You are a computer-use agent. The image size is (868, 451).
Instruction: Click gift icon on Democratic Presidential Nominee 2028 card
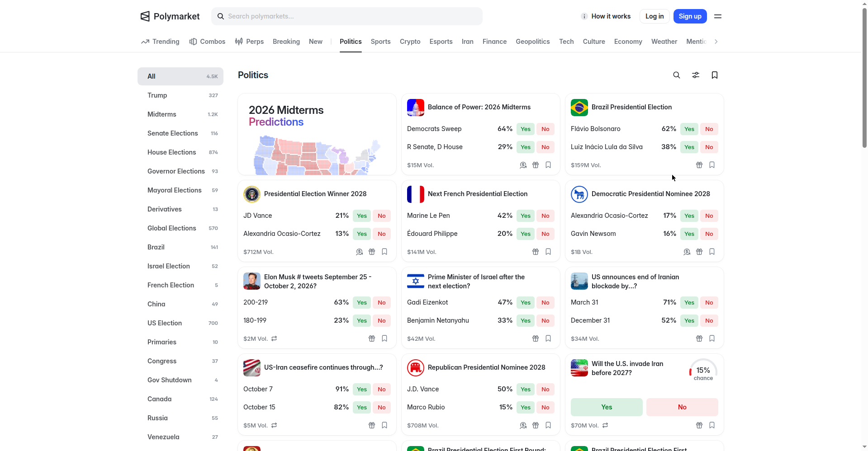(699, 252)
